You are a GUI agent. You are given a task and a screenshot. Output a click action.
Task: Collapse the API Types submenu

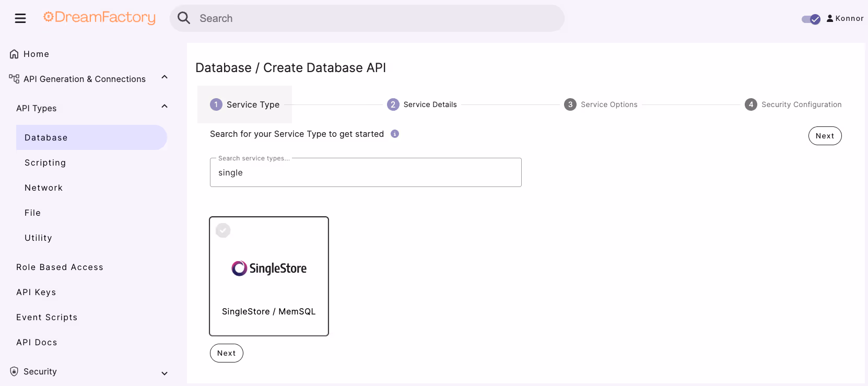click(165, 107)
